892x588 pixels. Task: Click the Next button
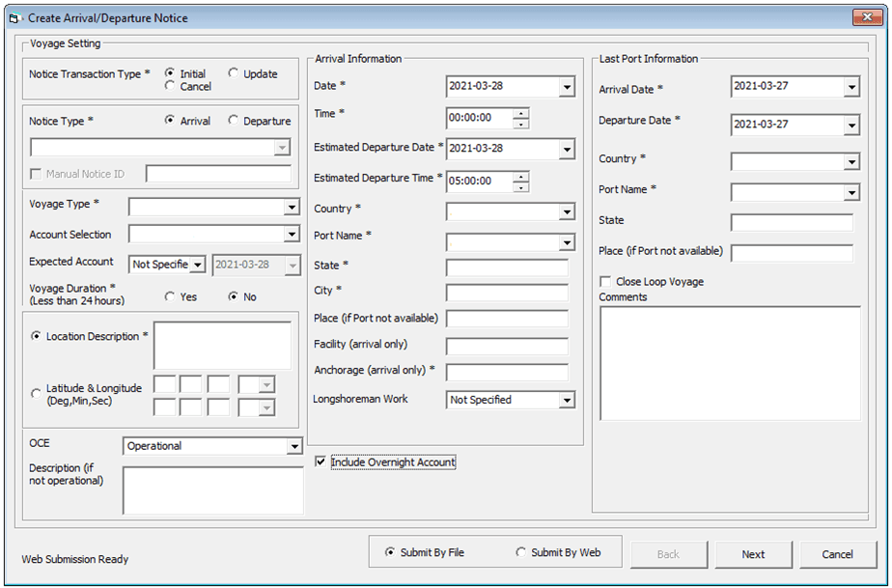753,554
